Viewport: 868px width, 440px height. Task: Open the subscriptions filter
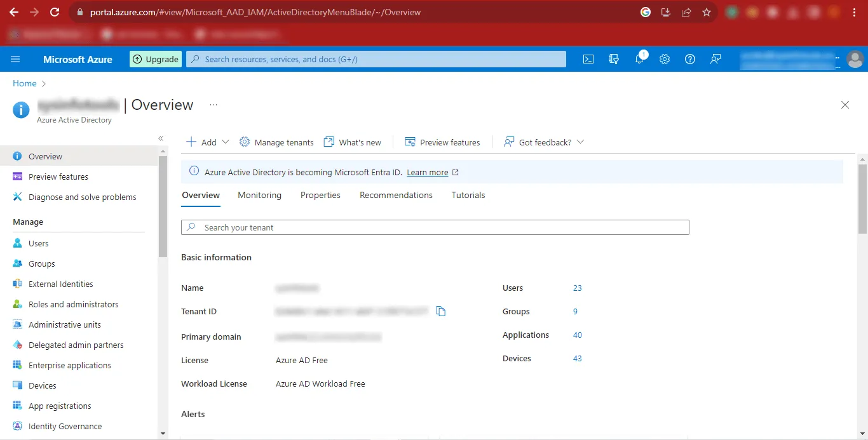(x=614, y=59)
